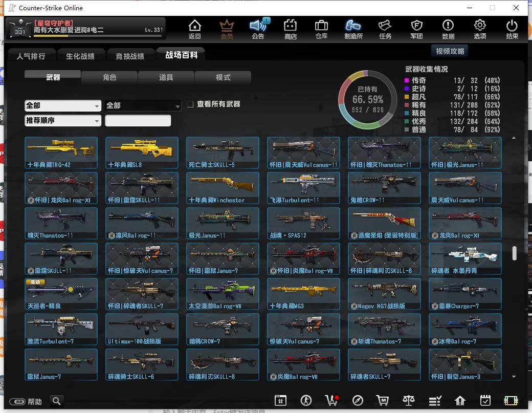This screenshot has width=532, height=413.
Task: Click the 视频攻略 button
Action: [x=450, y=51]
